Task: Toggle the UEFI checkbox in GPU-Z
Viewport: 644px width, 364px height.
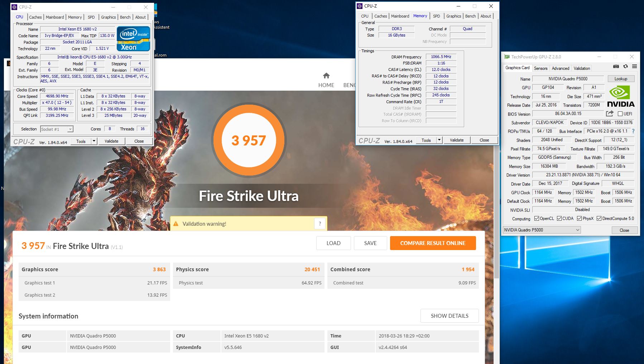Action: pos(620,114)
